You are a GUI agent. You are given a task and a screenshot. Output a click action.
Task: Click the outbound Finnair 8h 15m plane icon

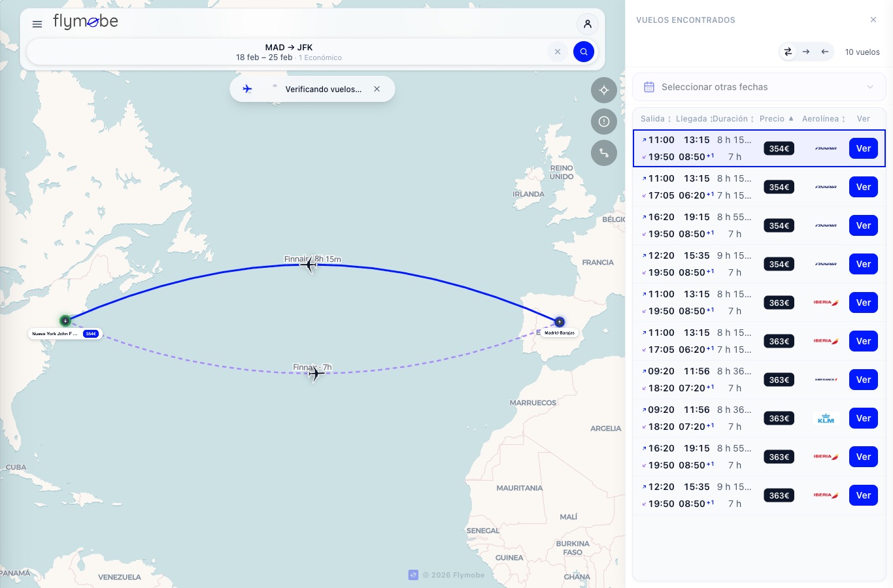309,264
